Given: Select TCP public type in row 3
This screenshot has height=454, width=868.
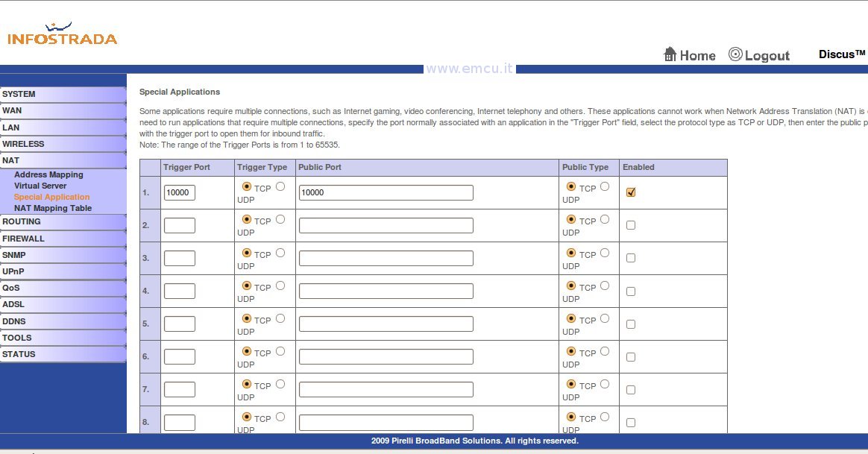Looking at the screenshot, I should click(x=571, y=253).
